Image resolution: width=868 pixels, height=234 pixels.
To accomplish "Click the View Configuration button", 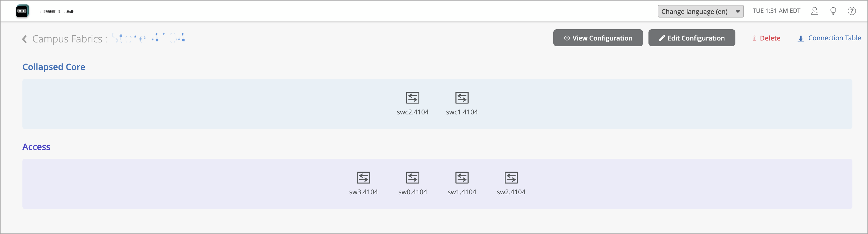I will [598, 38].
